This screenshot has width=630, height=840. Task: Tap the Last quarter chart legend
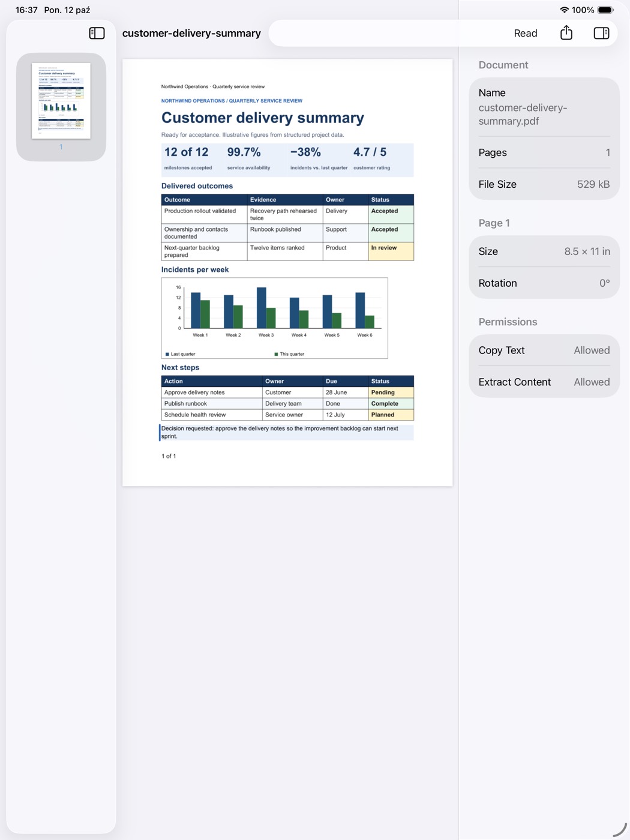click(180, 354)
